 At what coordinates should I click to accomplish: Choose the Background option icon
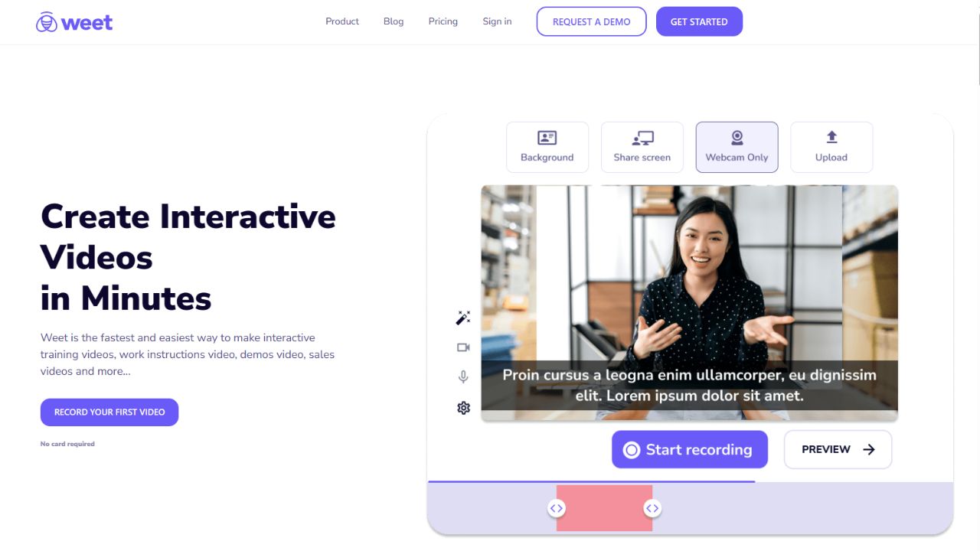547,138
